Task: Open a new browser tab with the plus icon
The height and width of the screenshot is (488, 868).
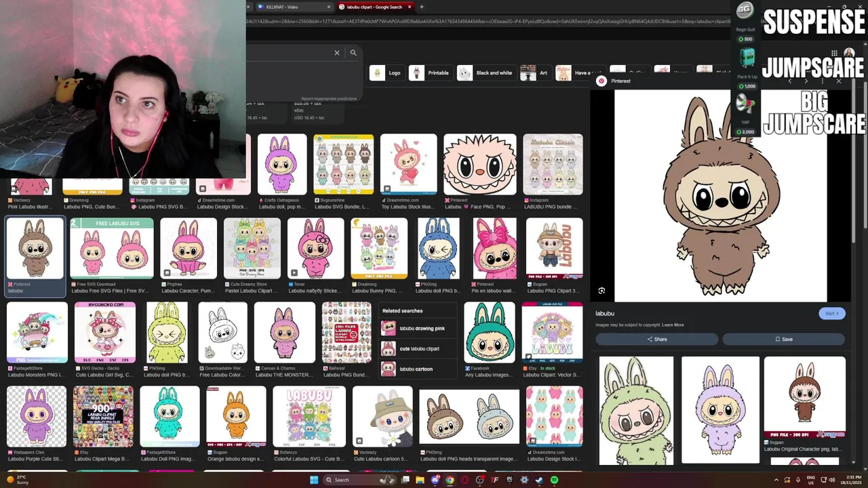Action: pos(422,7)
